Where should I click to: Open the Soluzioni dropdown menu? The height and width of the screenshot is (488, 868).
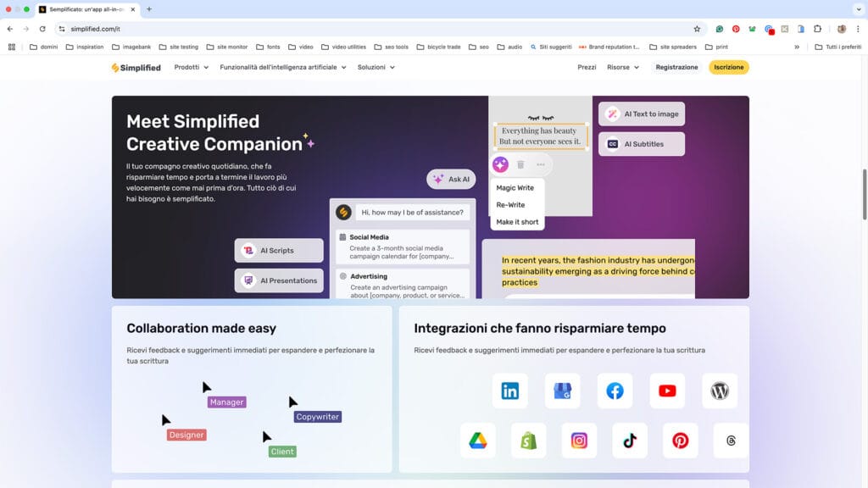[x=376, y=68]
